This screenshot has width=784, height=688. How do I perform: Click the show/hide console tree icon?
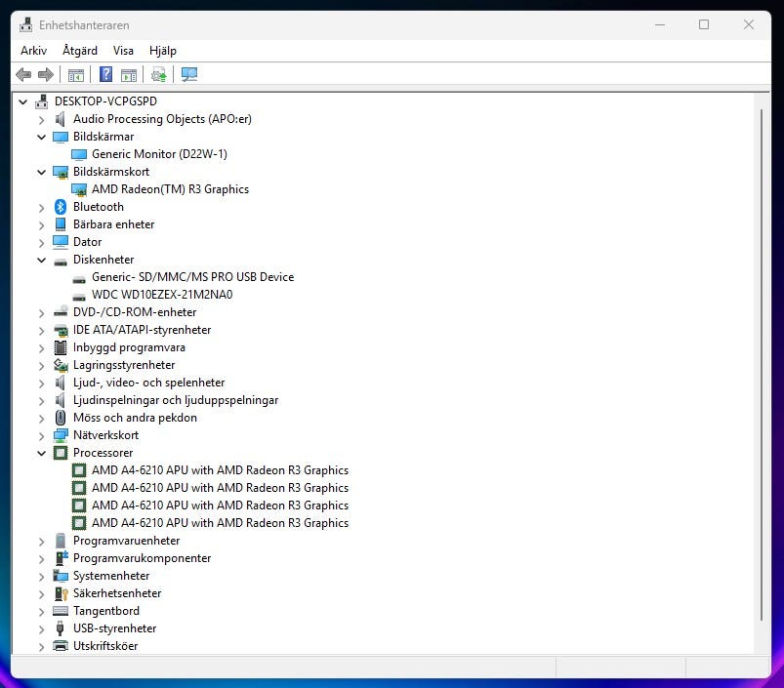point(75,75)
